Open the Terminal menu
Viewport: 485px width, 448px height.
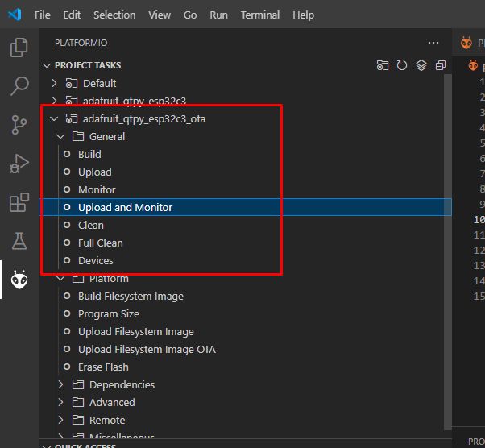tap(260, 15)
